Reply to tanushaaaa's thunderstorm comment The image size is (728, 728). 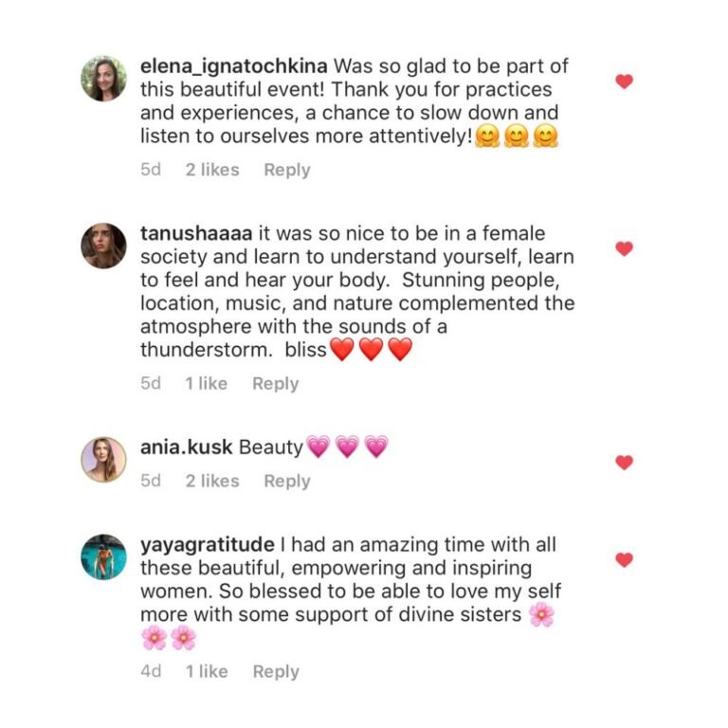click(275, 384)
